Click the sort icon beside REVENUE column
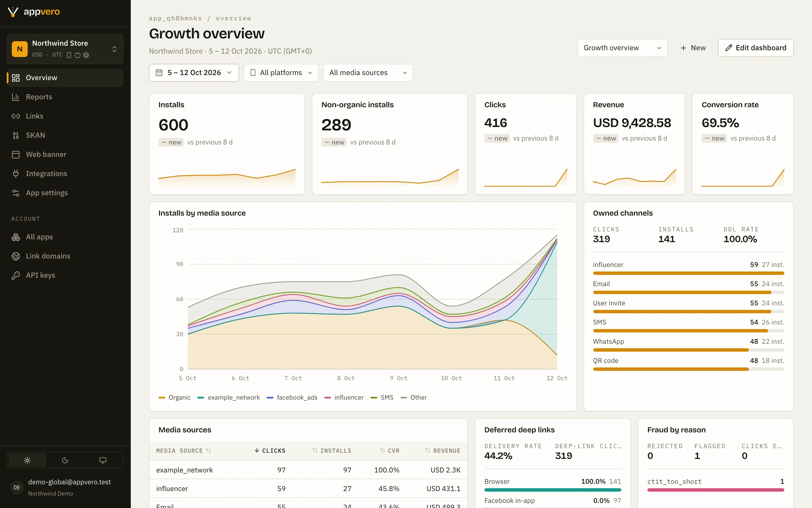 pyautogui.click(x=427, y=450)
